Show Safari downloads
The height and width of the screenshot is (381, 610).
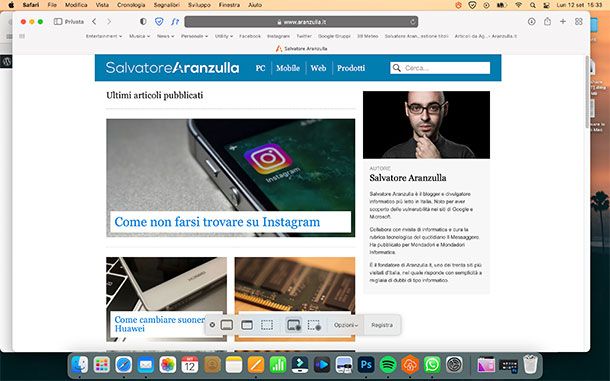click(531, 22)
